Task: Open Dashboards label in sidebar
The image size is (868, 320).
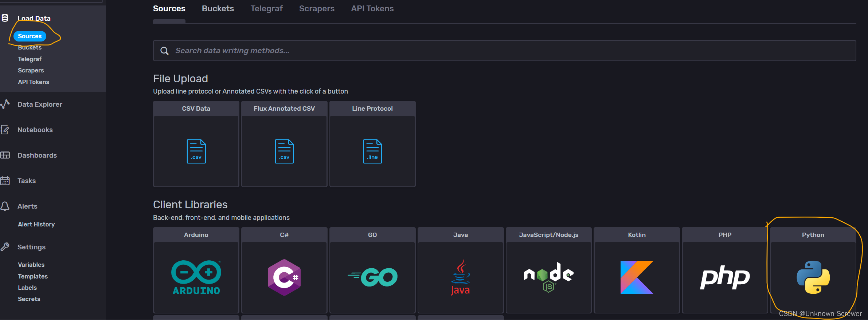Action: pyautogui.click(x=37, y=155)
